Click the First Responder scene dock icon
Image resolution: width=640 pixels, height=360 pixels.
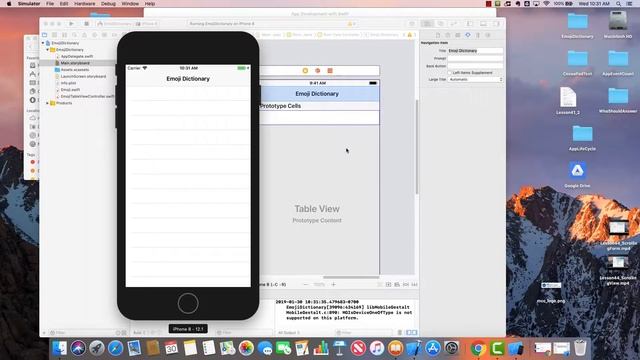click(x=318, y=71)
